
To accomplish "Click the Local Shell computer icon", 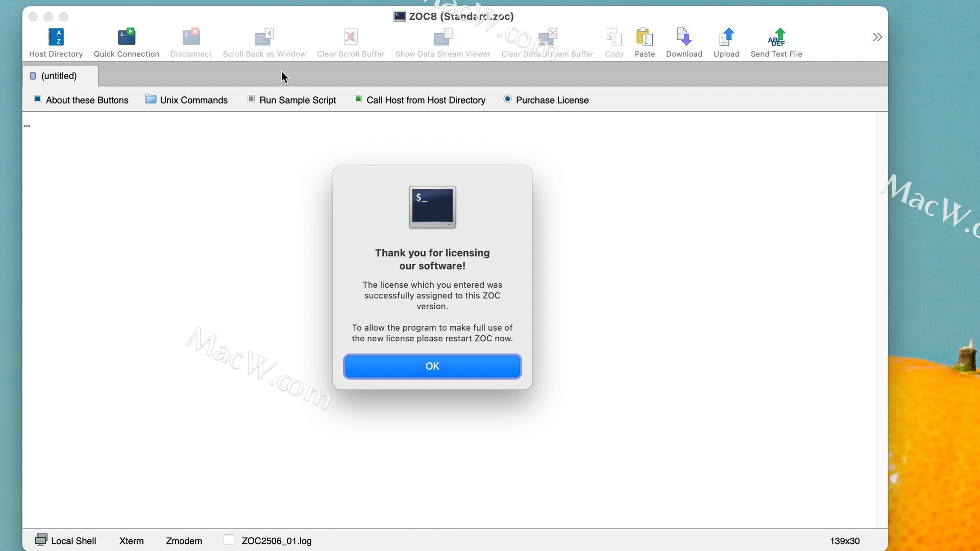I will coord(41,540).
